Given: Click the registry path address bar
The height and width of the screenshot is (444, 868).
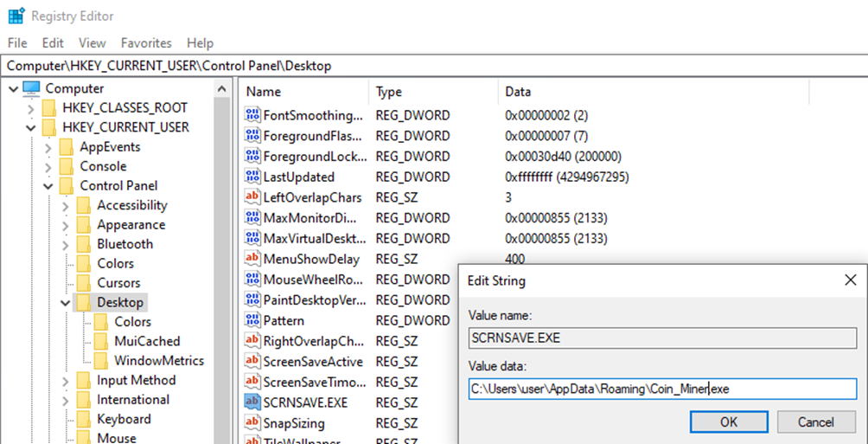Looking at the screenshot, I should [432, 66].
